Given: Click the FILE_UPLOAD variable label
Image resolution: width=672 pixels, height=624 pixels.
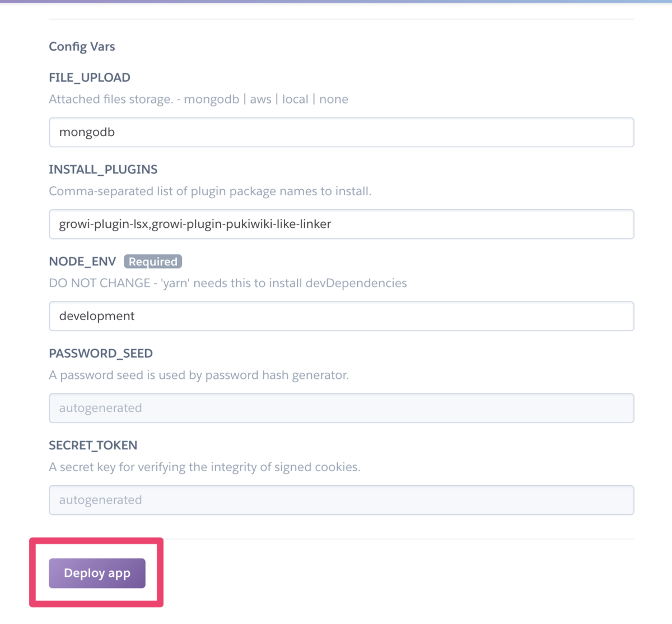Looking at the screenshot, I should coord(90,78).
